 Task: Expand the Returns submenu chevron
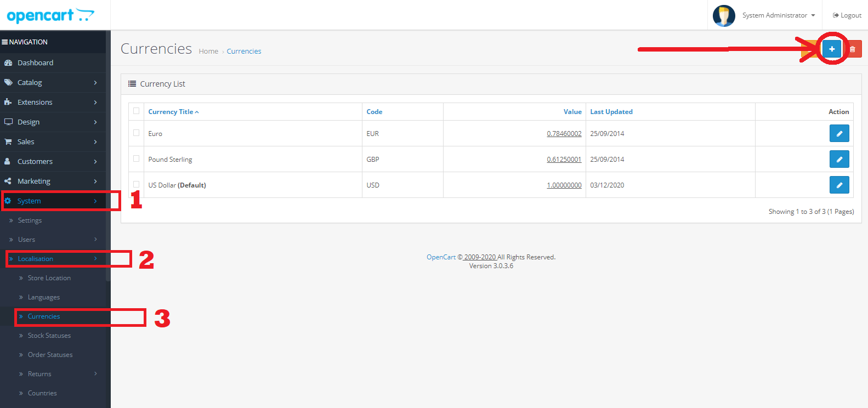[95, 373]
